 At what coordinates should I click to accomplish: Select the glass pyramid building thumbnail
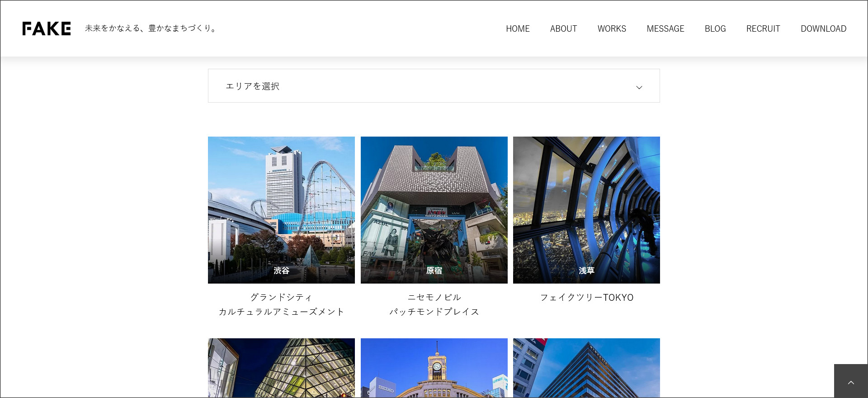coord(281,368)
